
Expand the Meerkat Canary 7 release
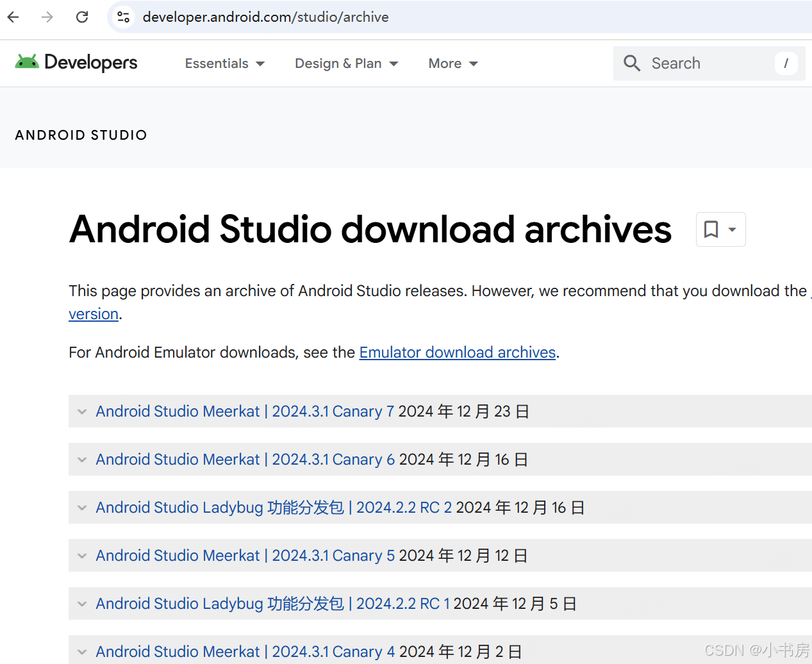(x=245, y=411)
